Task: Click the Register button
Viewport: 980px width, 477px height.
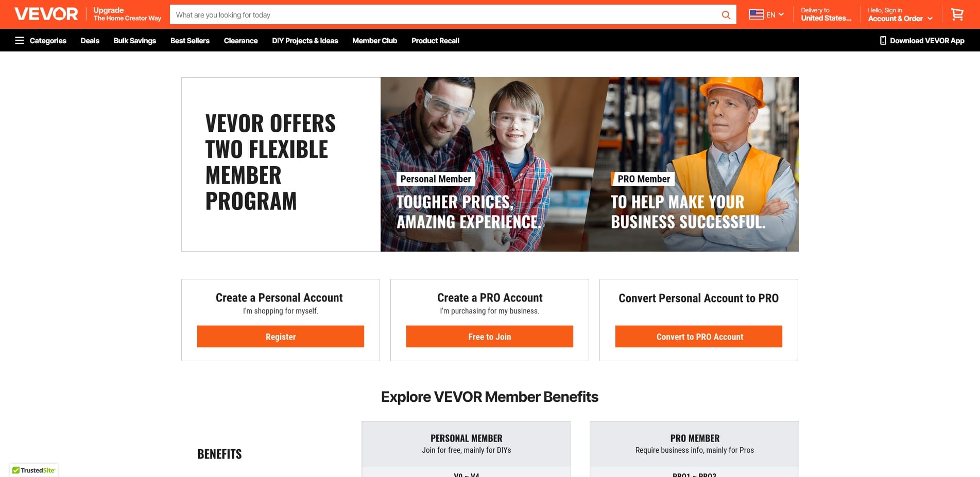Action: 281,337
